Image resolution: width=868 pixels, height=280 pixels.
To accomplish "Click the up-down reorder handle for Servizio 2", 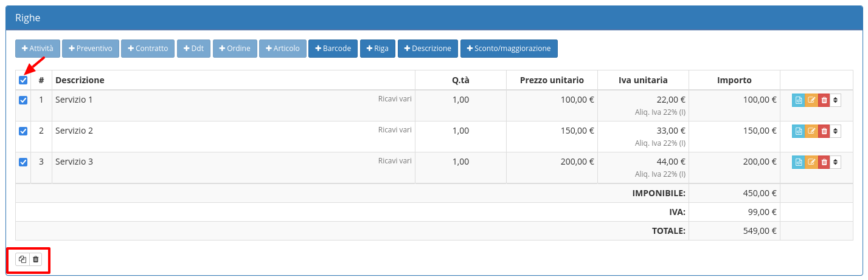I will (836, 131).
